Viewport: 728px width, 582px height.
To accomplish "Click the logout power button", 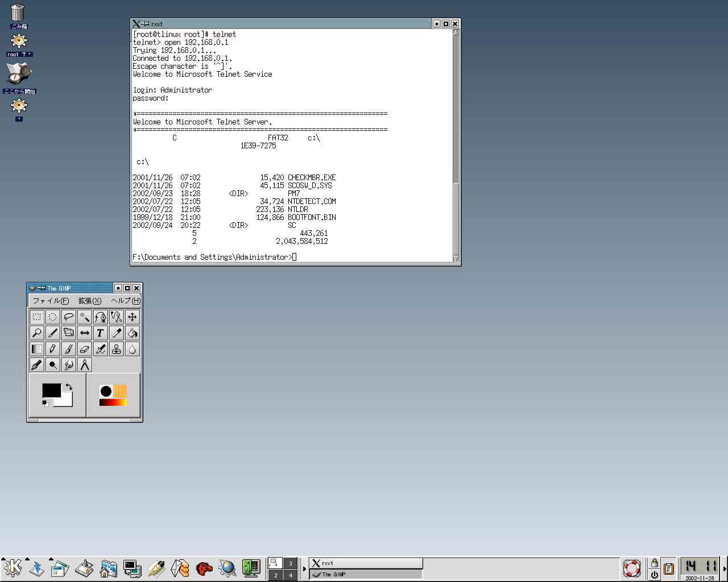I will (654, 575).
